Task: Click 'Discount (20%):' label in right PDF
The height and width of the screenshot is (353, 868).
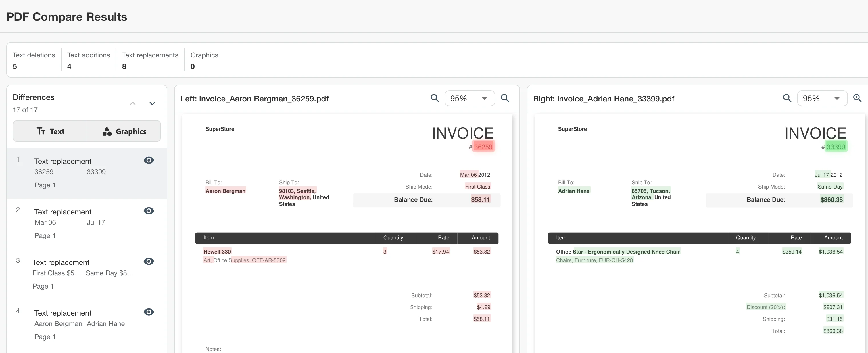Action: 766,307
